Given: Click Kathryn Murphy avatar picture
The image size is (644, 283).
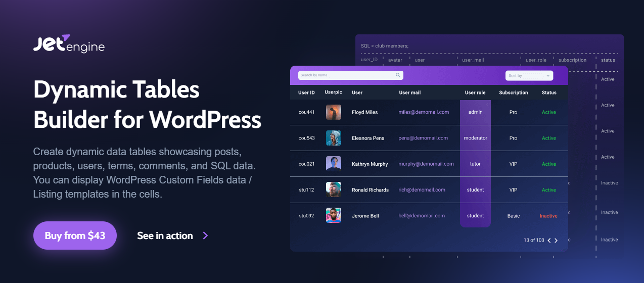Looking at the screenshot, I should point(334,164).
